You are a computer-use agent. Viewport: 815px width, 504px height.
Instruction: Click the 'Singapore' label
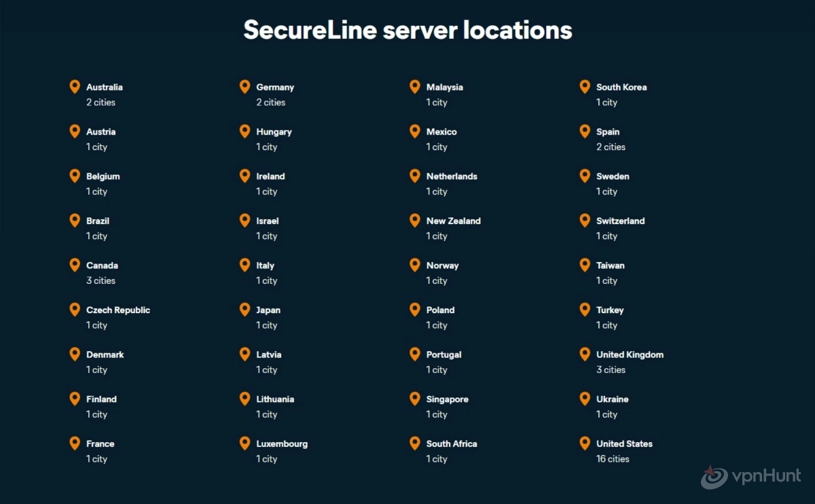(x=447, y=399)
